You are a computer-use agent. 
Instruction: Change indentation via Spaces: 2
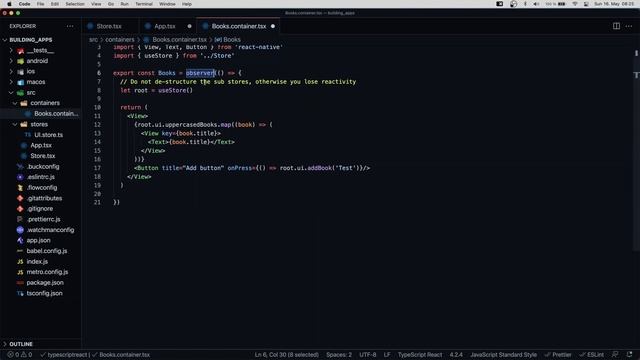339,355
